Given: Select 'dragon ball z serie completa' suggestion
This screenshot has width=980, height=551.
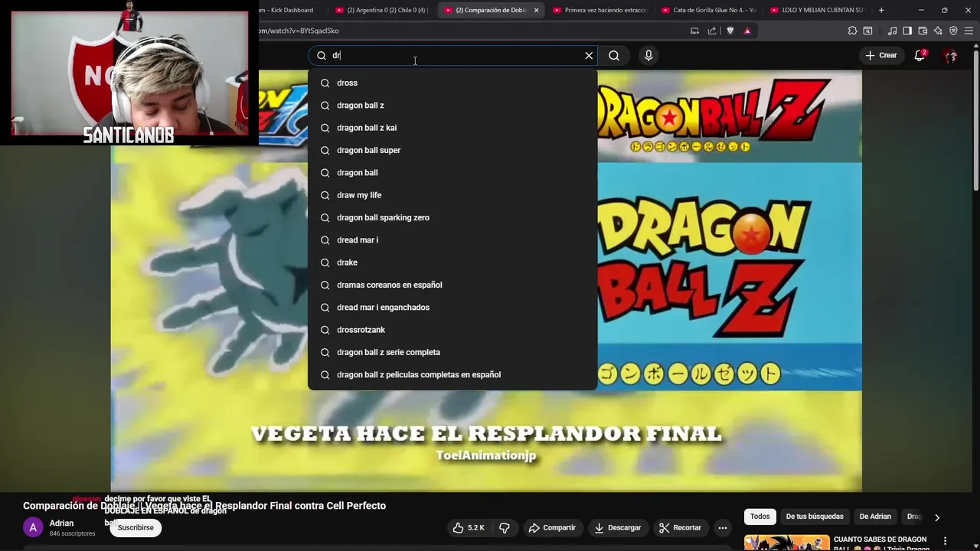Looking at the screenshot, I should pyautogui.click(x=452, y=352).
